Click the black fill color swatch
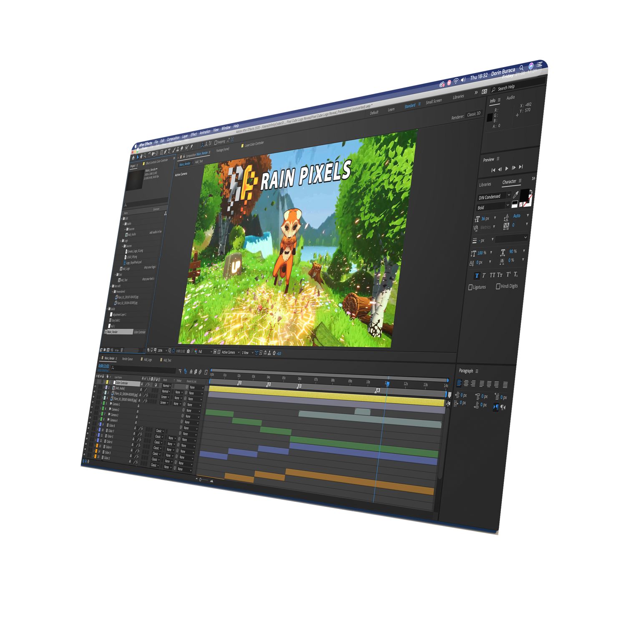This screenshot has height=644, width=644. click(x=524, y=194)
